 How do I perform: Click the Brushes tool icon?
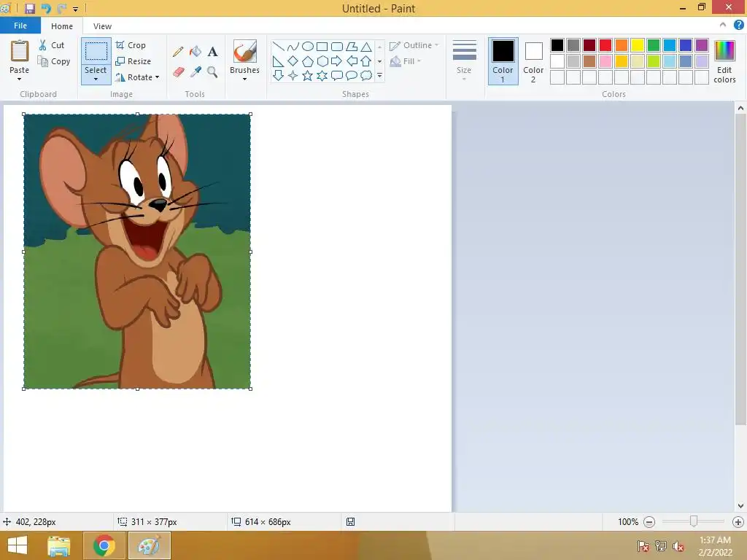point(245,51)
